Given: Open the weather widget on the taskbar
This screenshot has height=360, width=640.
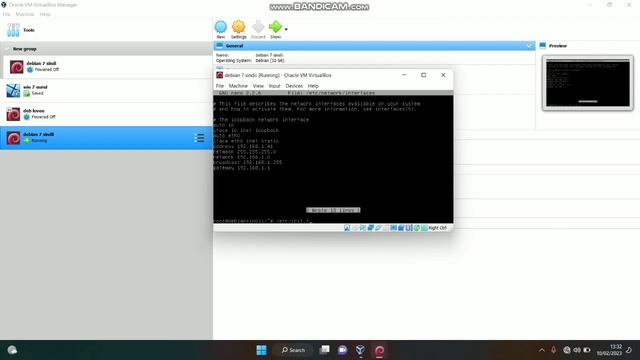Looking at the screenshot, I should click(x=12, y=350).
